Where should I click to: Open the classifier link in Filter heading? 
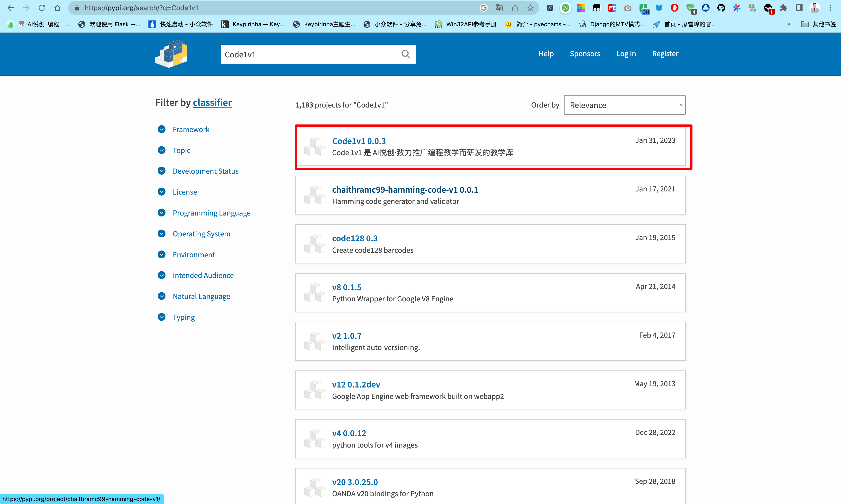coord(212,102)
